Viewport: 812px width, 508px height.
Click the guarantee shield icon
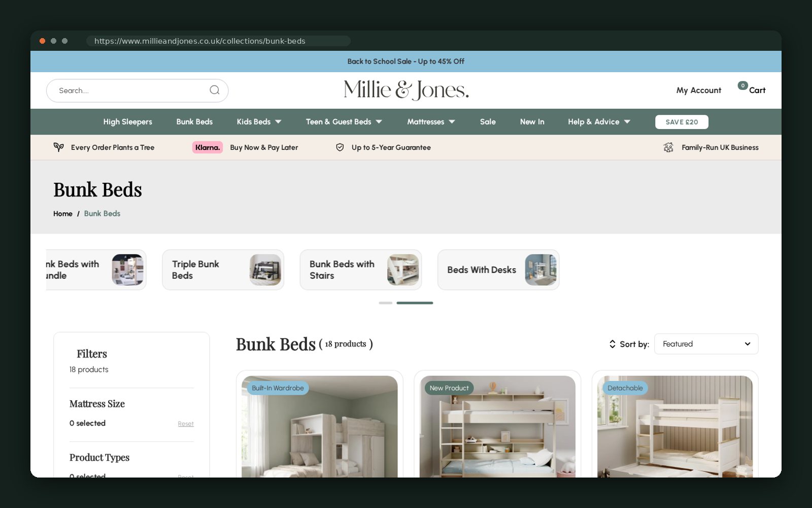pos(340,147)
